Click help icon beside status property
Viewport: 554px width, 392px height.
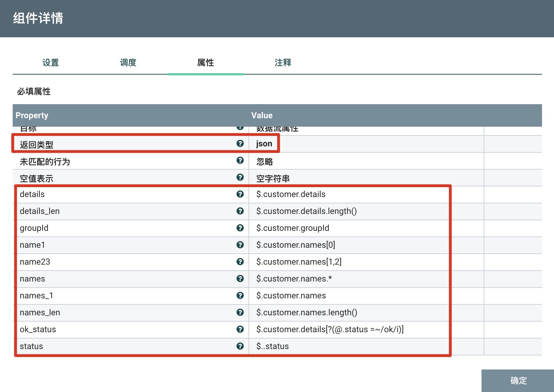click(240, 346)
